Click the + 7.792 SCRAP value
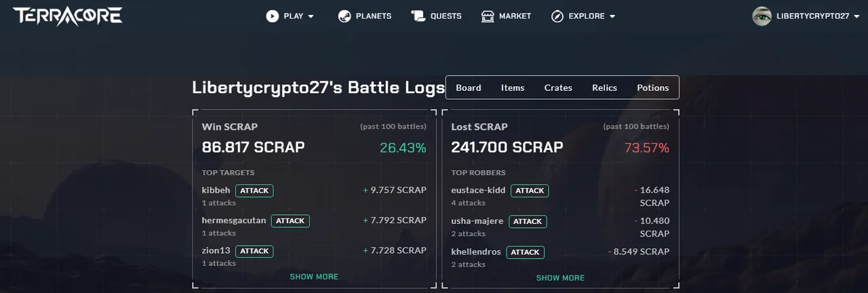The height and width of the screenshot is (293, 868). tap(395, 220)
